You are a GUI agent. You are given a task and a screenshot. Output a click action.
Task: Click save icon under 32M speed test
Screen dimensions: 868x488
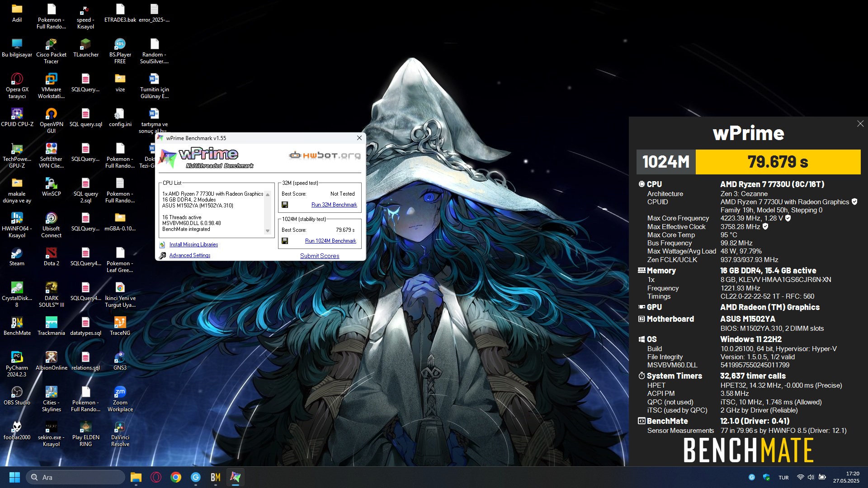(285, 205)
